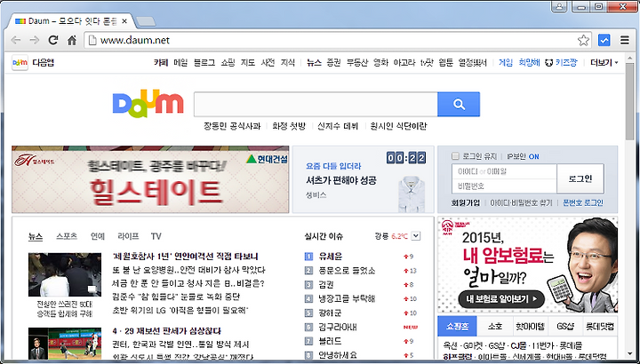Click the browser forward arrow

coord(35,40)
